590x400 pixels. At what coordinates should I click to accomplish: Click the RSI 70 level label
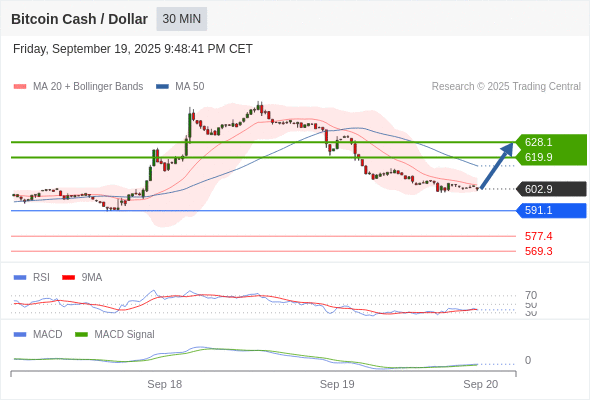pyautogui.click(x=531, y=295)
